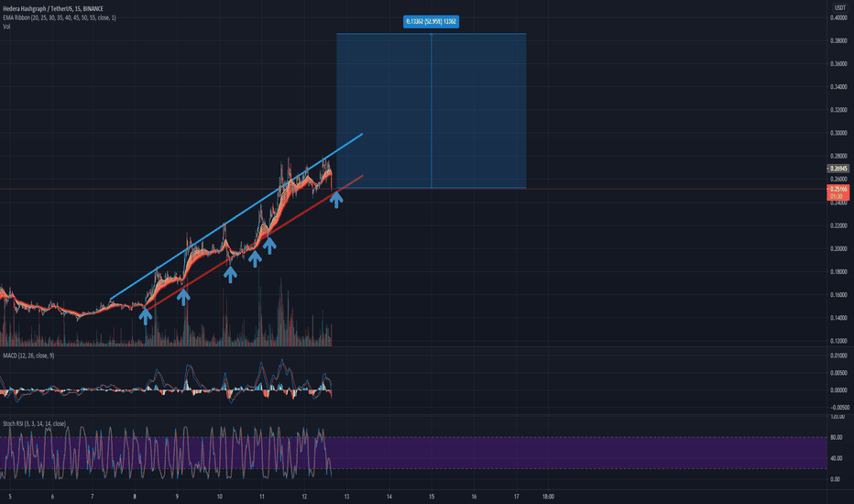Click the MACD -0.00500 scale value
The image size is (854, 504).
point(840,407)
